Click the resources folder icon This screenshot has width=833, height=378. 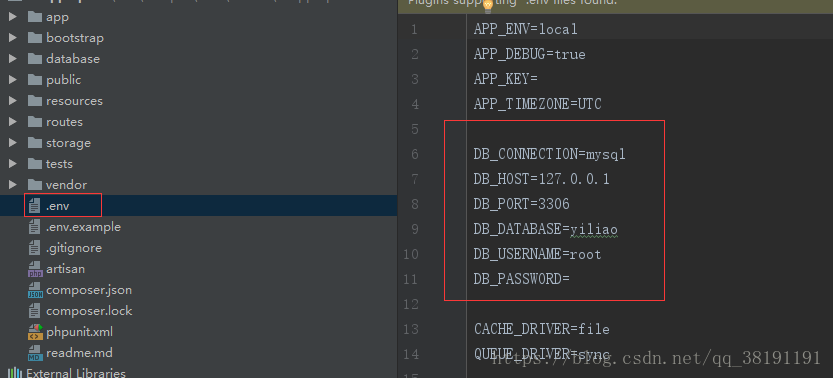pos(35,101)
